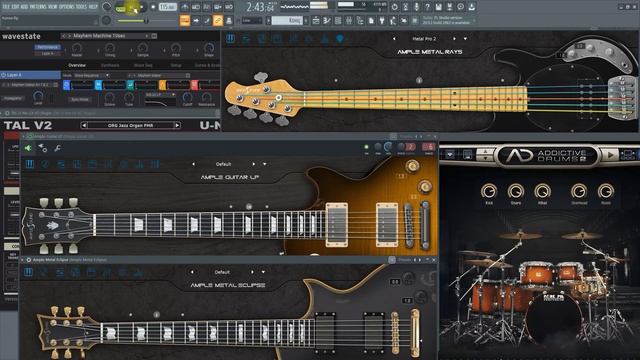Open Default preset dropdown in Ample Guitar LP
640x360 pixels.
pyautogui.click(x=264, y=164)
